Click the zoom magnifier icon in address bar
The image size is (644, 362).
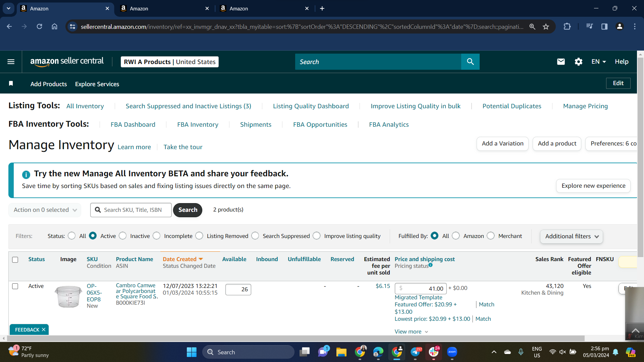pos(532,26)
